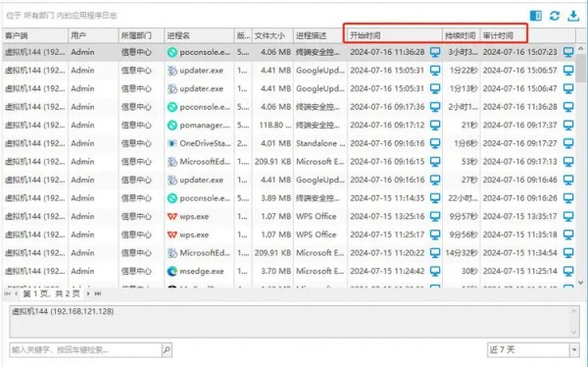Click the detail box scrollbar down arrow
This screenshot has height=367, width=588.
point(573,332)
